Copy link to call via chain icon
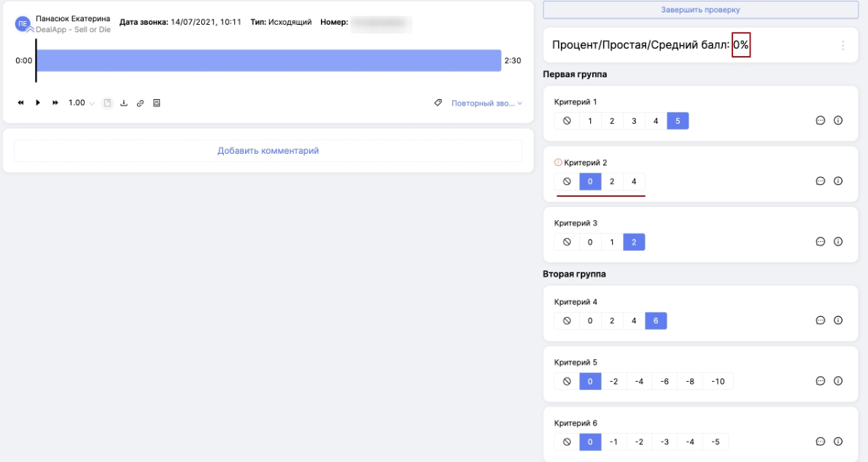Viewport: 868px width, 462px height. (x=140, y=103)
